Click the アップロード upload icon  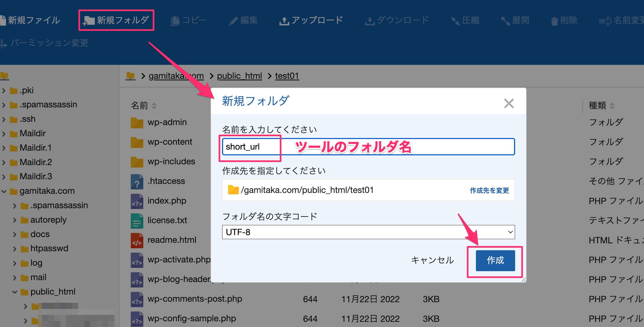[x=284, y=21]
